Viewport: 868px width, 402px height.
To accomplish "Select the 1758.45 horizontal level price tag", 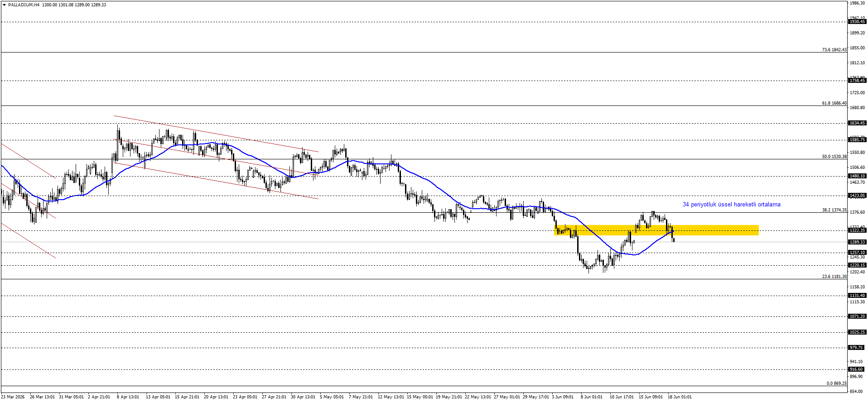I will pos(857,81).
